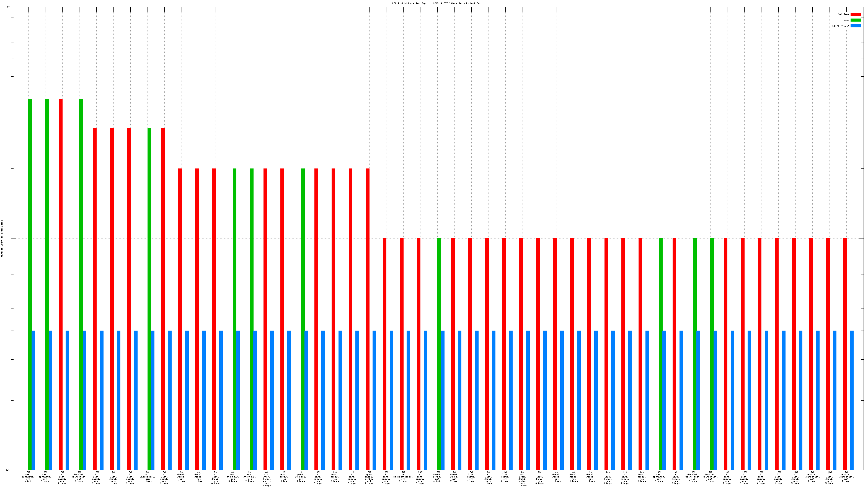Click the 'Not Spam' legend label text
Image resolution: width=868 pixels, height=488 pixels.
[x=843, y=14]
